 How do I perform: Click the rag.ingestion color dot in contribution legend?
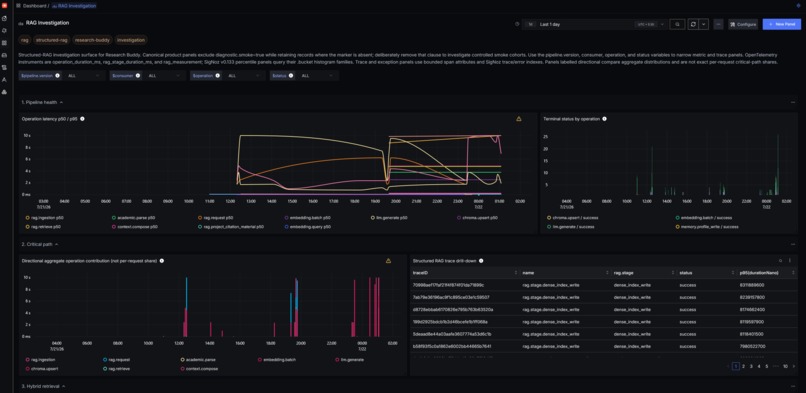click(27, 360)
